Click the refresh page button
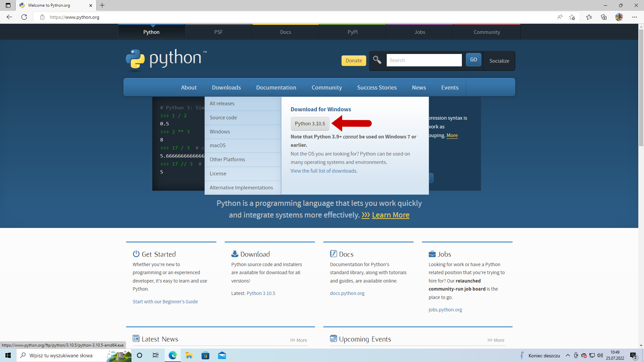The image size is (644, 362). click(24, 17)
